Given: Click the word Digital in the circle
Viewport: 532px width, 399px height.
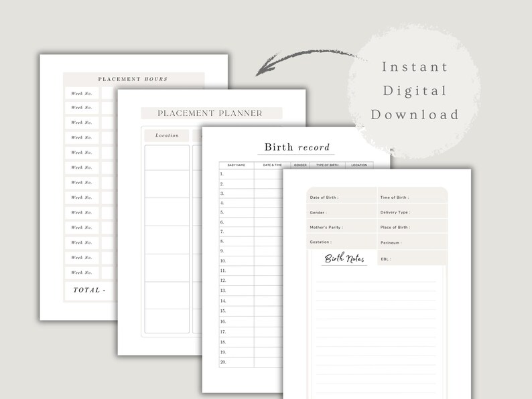Looking at the screenshot, I should (415, 91).
